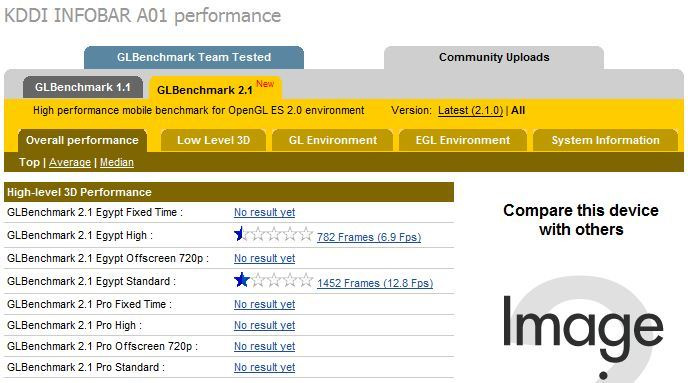Image resolution: width=688 pixels, height=383 pixels.
Task: Switch to Median results view
Action: pos(117,162)
